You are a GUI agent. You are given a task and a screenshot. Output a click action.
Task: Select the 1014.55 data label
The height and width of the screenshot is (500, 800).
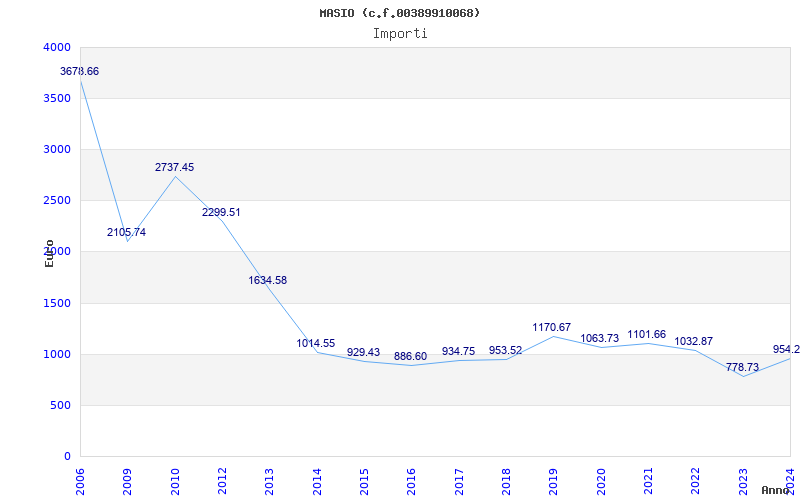click(x=316, y=344)
